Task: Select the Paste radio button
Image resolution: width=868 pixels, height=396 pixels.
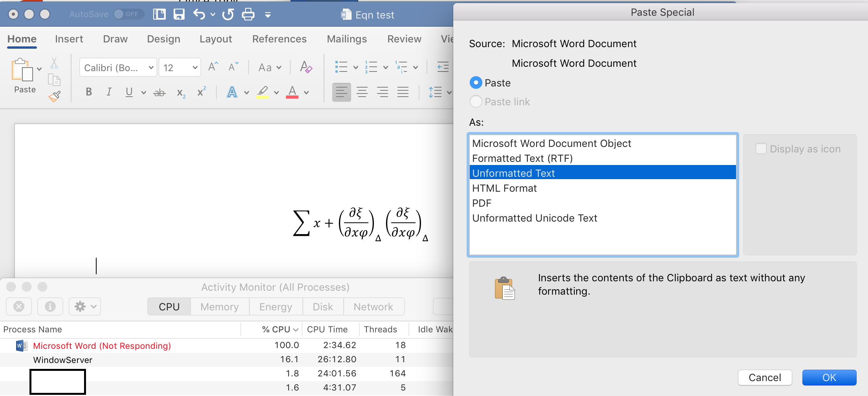Action: pyautogui.click(x=476, y=82)
